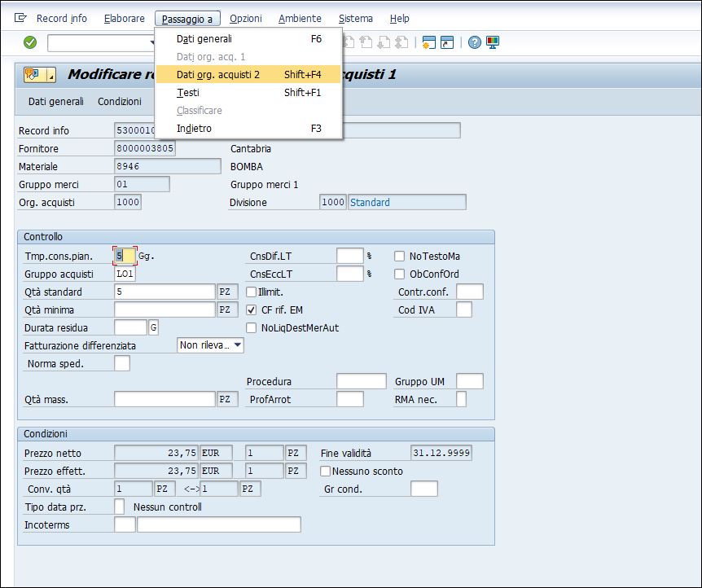702x588 pixels.
Task: Click the long Incoterms description field
Action: click(219, 524)
